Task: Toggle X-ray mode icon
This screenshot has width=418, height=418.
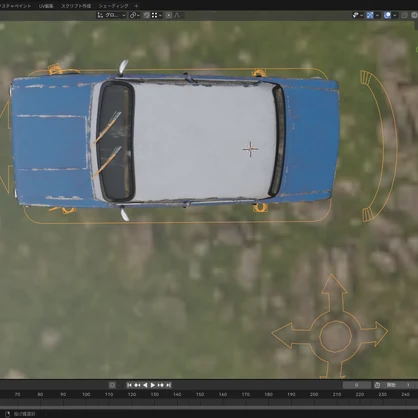Action: tap(404, 15)
